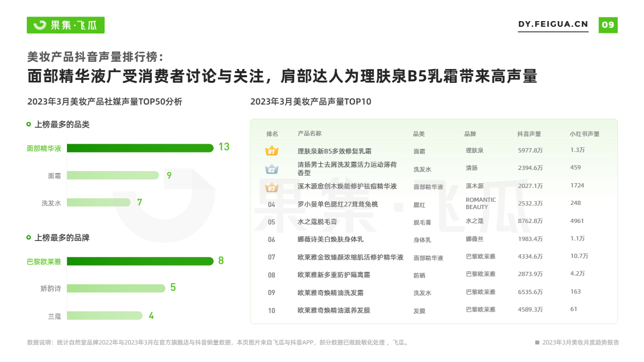Click the 2023年3月美妆产品社媒声量TOP50分析 title
Image resolution: width=644 pixels, height=362 pixels.
click(105, 102)
